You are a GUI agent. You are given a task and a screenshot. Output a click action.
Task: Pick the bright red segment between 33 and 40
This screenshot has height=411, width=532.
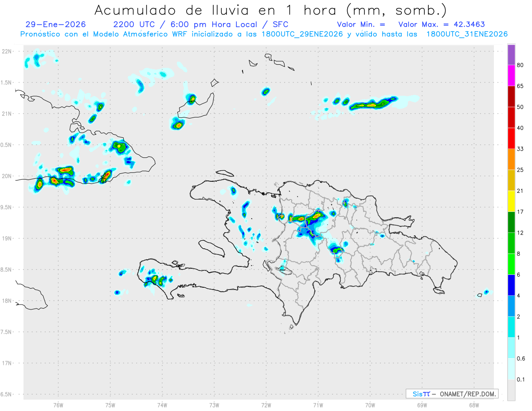511,138
